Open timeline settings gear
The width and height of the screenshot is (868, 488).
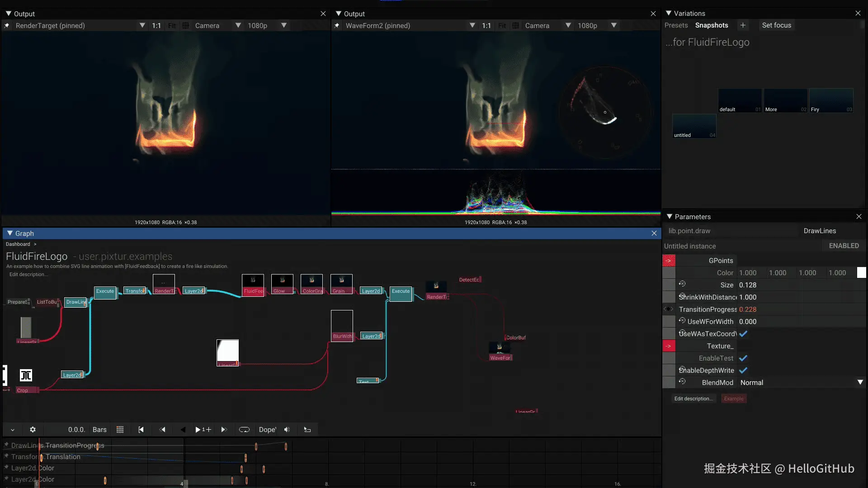(x=33, y=430)
